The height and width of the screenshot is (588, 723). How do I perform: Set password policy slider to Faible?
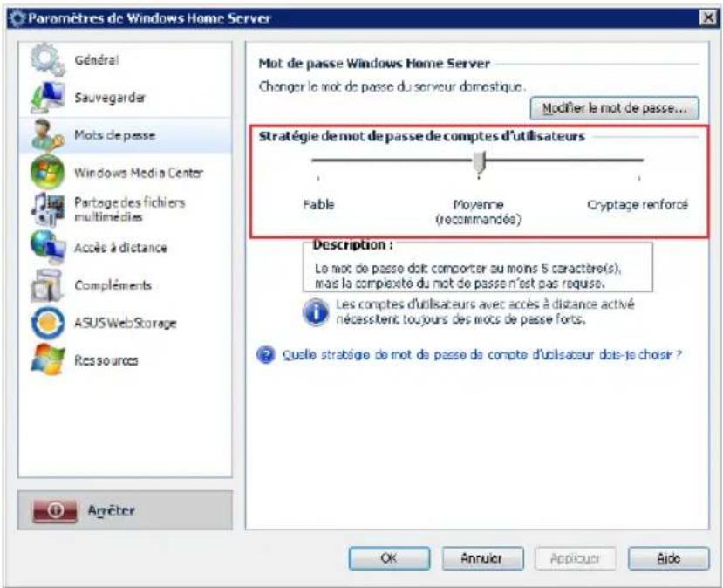coord(318,161)
